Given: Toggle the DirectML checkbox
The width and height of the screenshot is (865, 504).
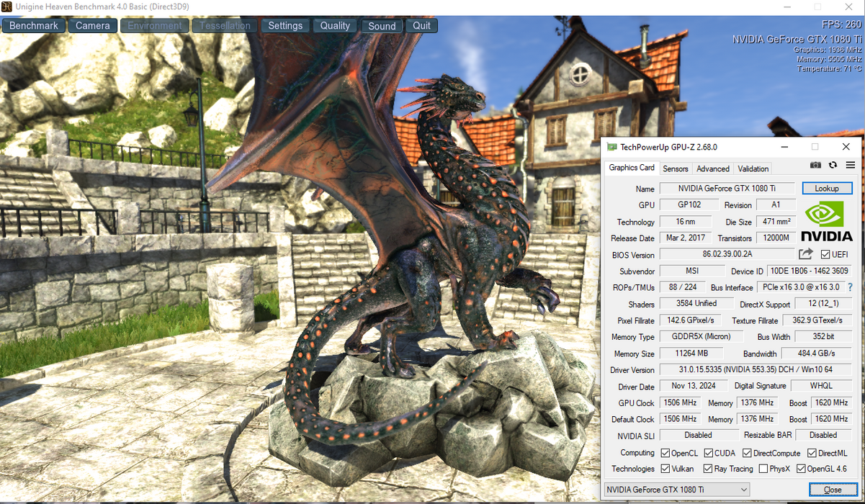Looking at the screenshot, I should (812, 453).
